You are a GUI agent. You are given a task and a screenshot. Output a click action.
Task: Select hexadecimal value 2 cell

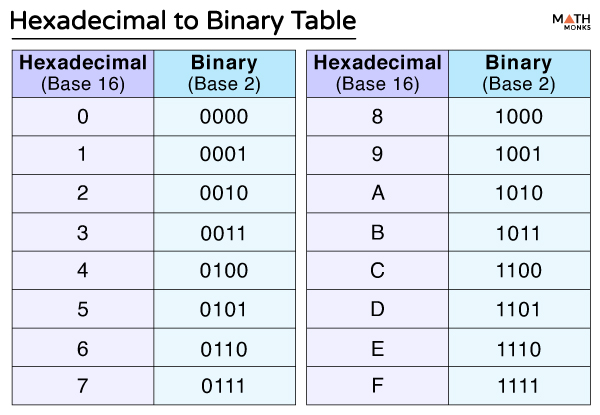tap(83, 194)
